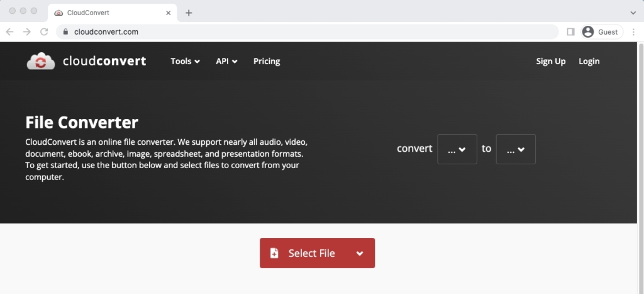
Task: Click the macOS minimize window button
Action: point(23,11)
